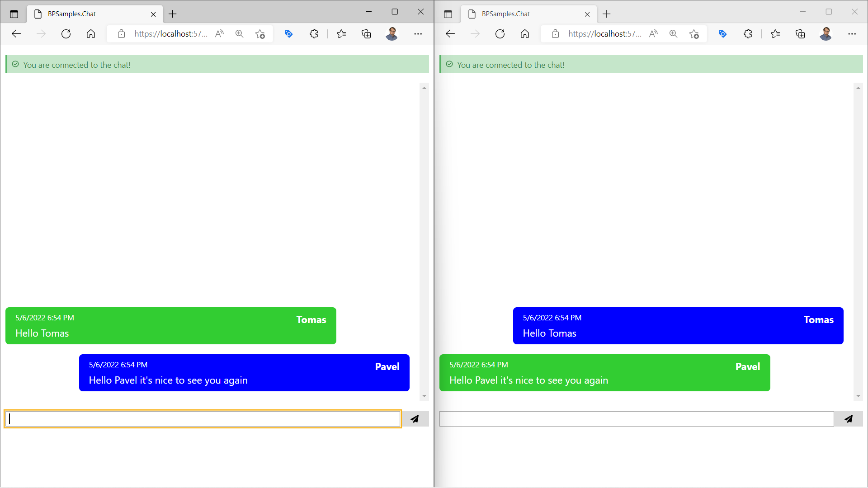Open Settings and more menu in left browser

click(x=418, y=34)
